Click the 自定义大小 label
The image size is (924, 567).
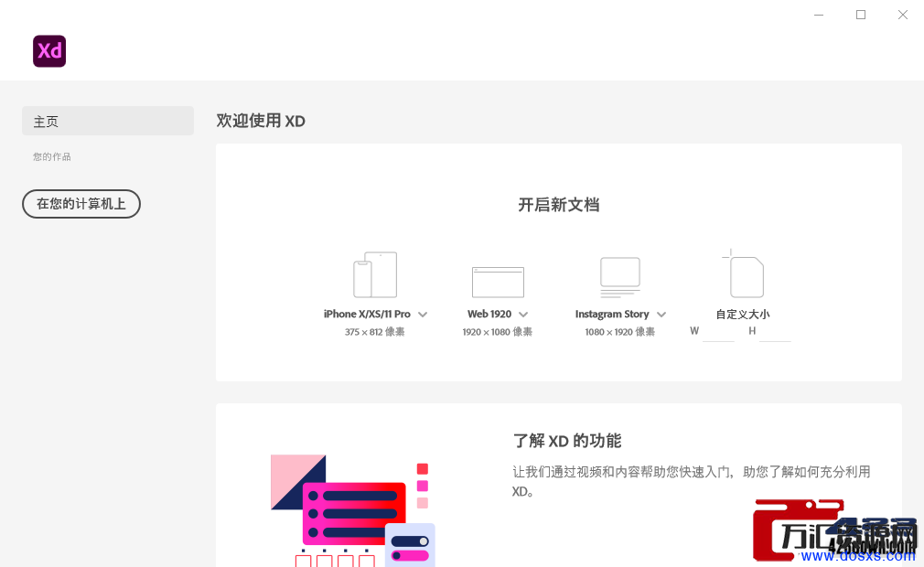pyautogui.click(x=743, y=314)
